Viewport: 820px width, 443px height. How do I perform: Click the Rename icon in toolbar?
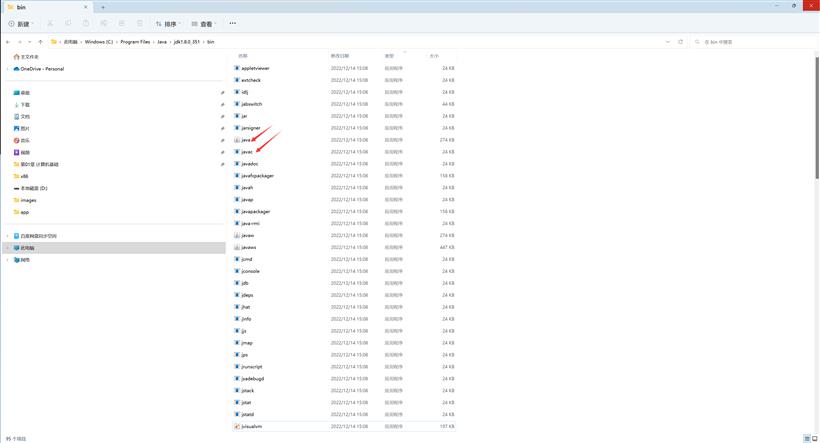pyautogui.click(x=121, y=24)
